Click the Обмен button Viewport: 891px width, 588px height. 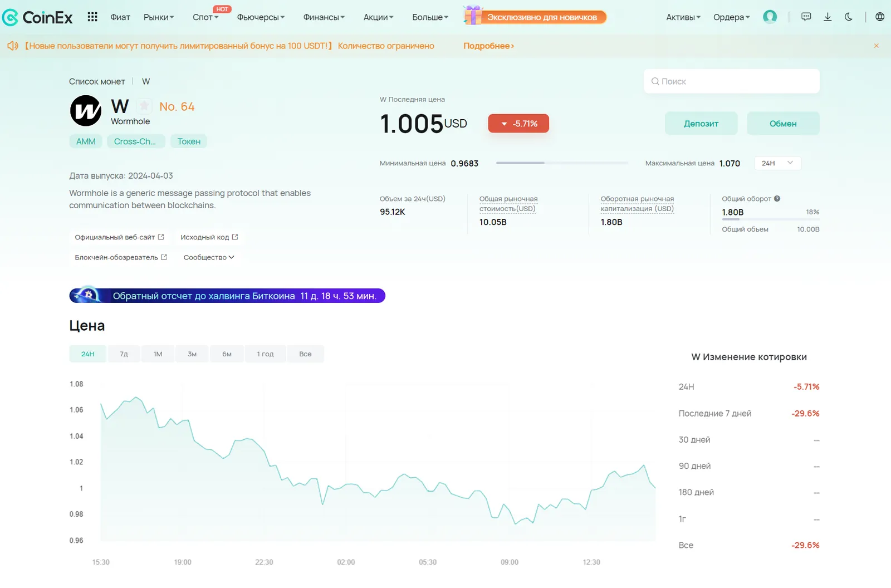[x=783, y=123]
